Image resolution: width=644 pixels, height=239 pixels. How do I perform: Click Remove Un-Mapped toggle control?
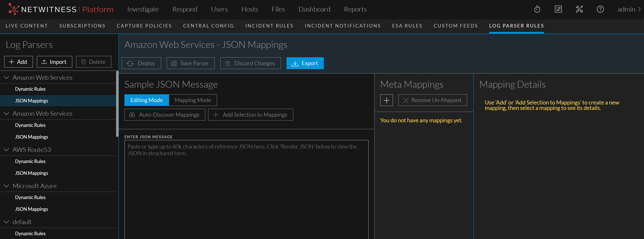coord(433,100)
